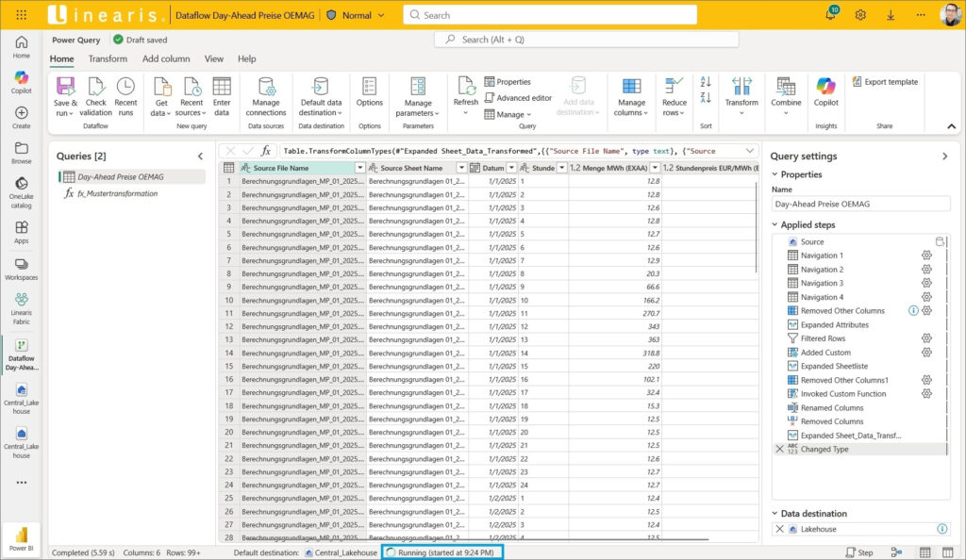Open the Add column tab
The height and width of the screenshot is (560, 966).
click(x=166, y=58)
